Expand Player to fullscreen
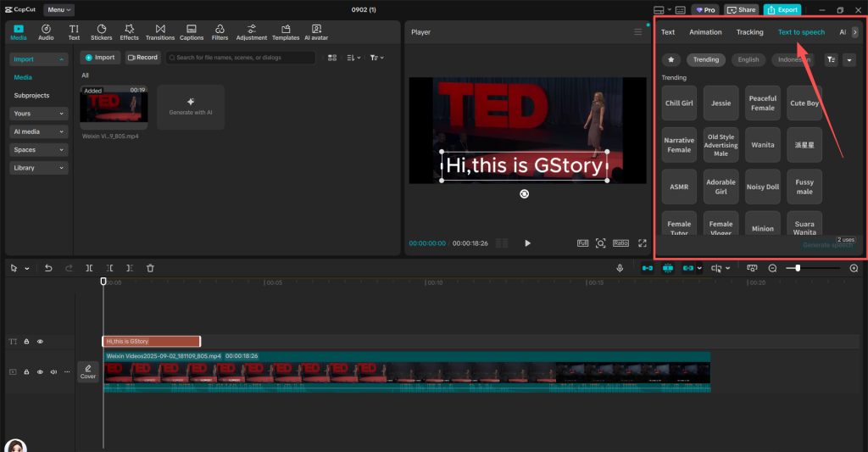Viewport: 868px width, 452px height. coord(643,243)
